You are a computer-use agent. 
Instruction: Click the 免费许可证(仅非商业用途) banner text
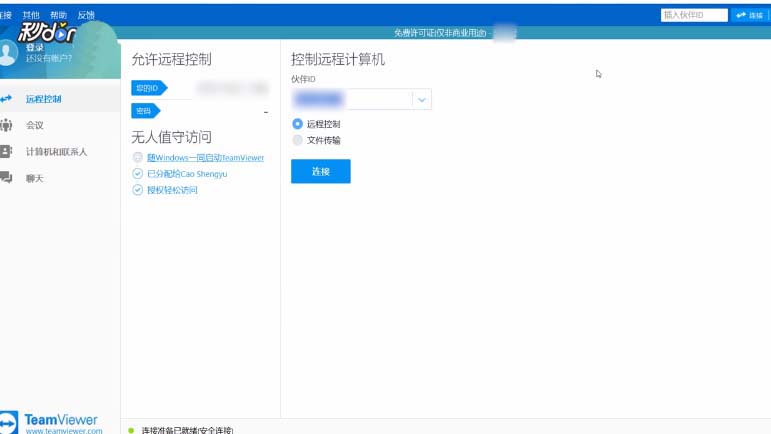click(440, 33)
